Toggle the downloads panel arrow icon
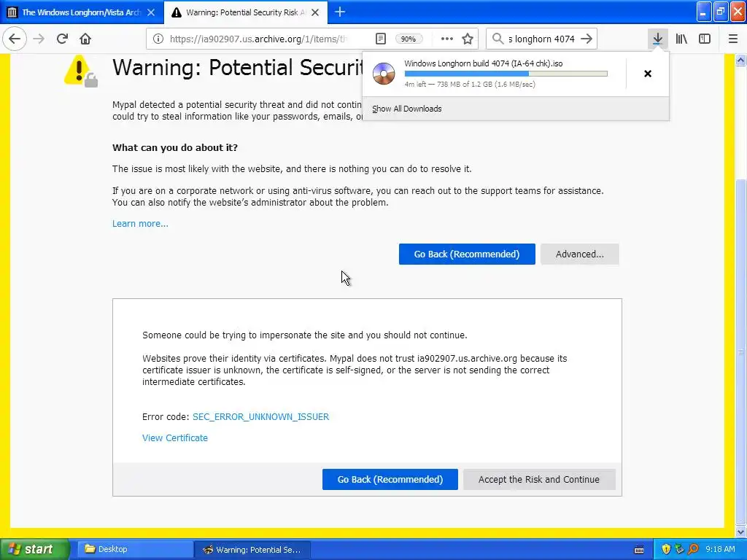This screenshot has width=747, height=560. pos(657,39)
